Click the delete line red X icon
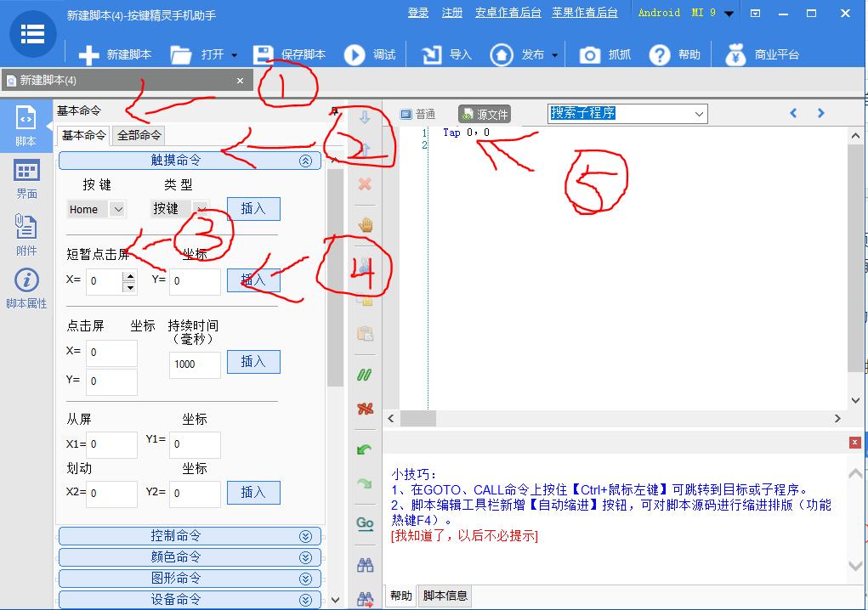This screenshot has height=610, width=868. coord(364,184)
